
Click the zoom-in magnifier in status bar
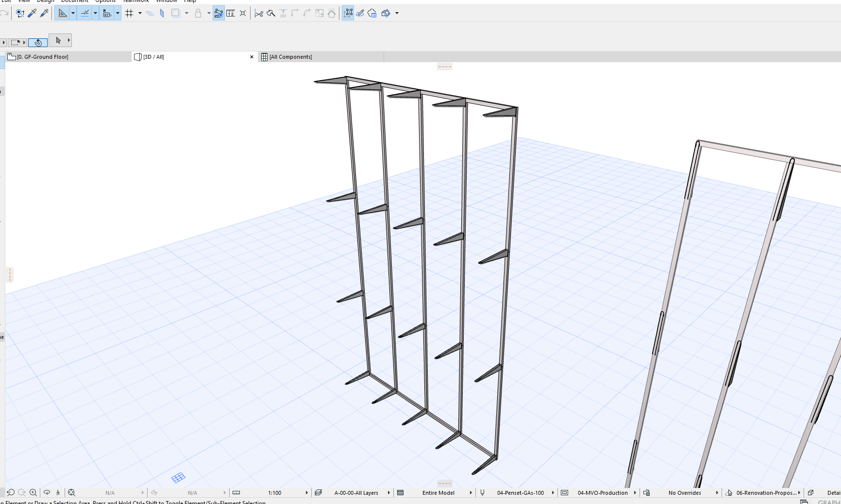pos(33,492)
